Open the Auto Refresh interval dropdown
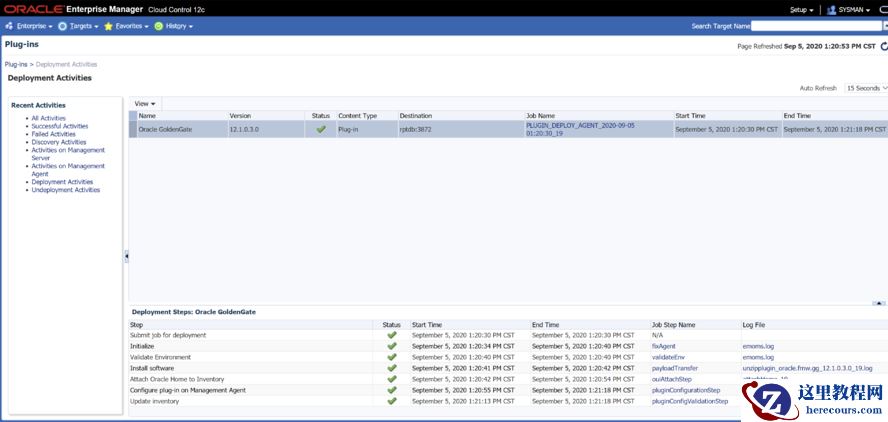The width and height of the screenshot is (888, 422). pyautogui.click(x=866, y=88)
